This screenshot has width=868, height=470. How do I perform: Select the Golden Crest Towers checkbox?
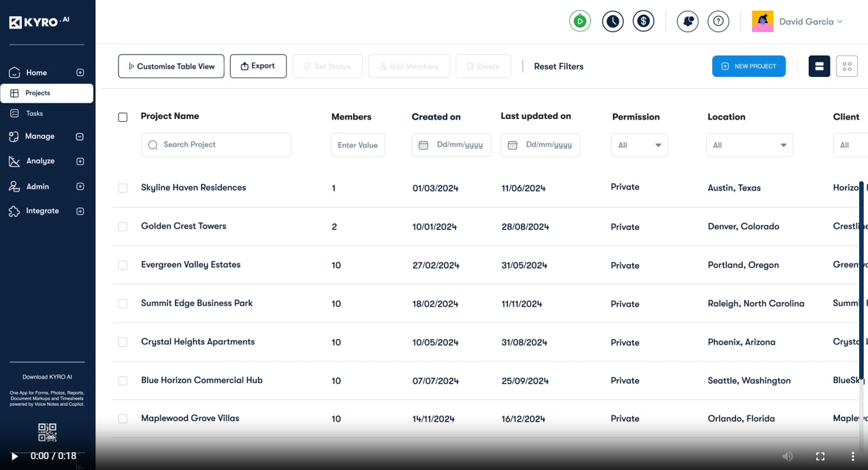click(123, 226)
